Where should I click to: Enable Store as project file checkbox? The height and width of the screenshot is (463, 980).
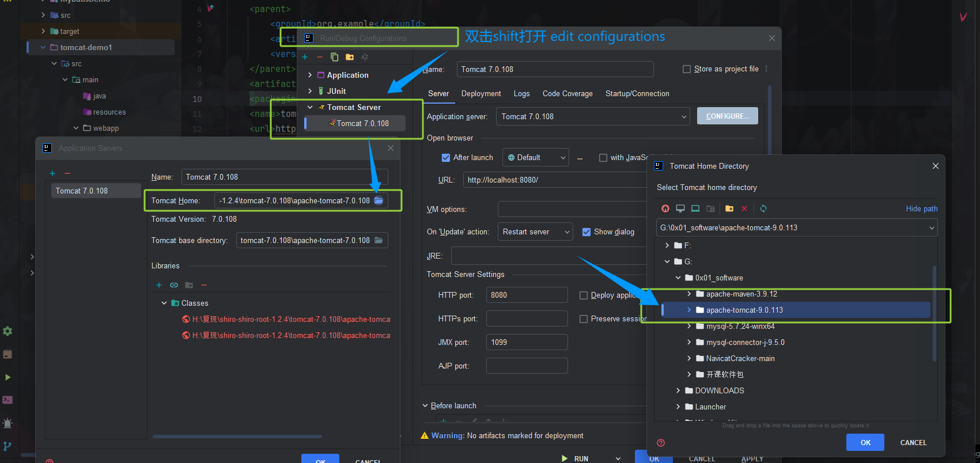(687, 69)
